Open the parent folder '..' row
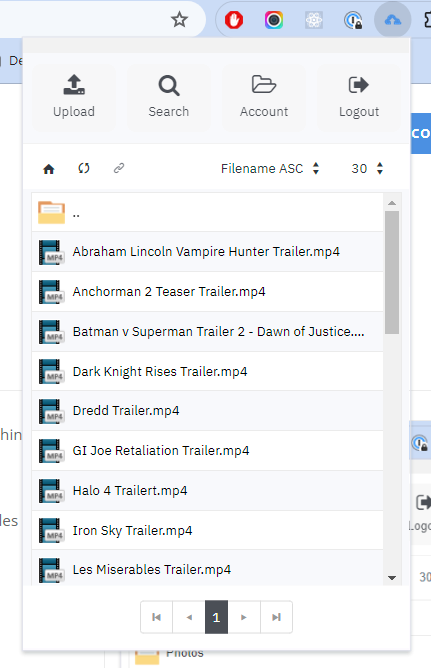Image resolution: width=431 pixels, height=668 pixels. (207, 213)
